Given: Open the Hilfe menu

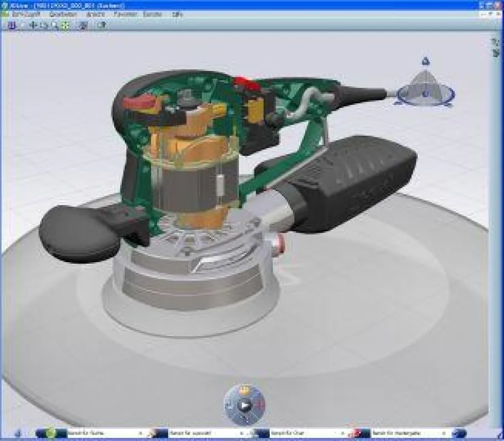Looking at the screenshot, I should click(177, 15).
